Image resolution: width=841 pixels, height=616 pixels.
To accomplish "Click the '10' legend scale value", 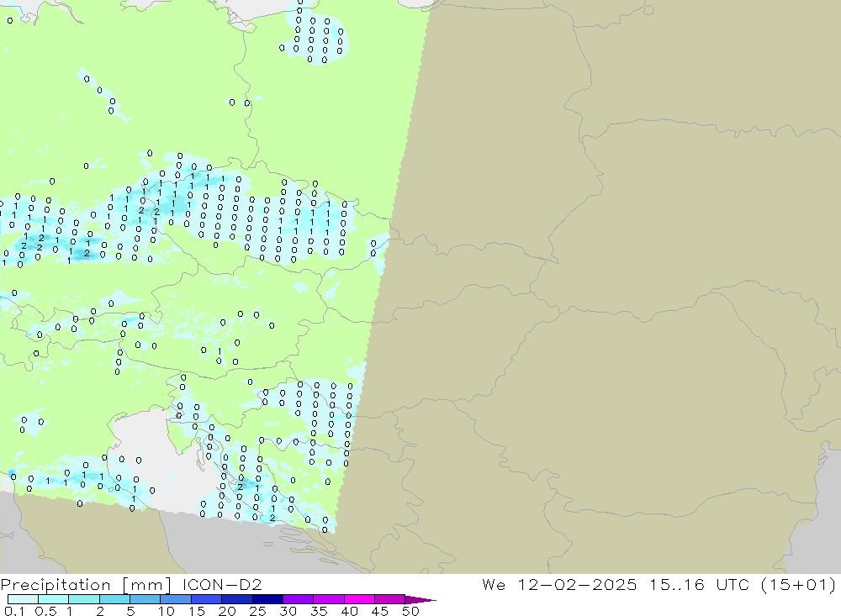I will [x=167, y=611].
